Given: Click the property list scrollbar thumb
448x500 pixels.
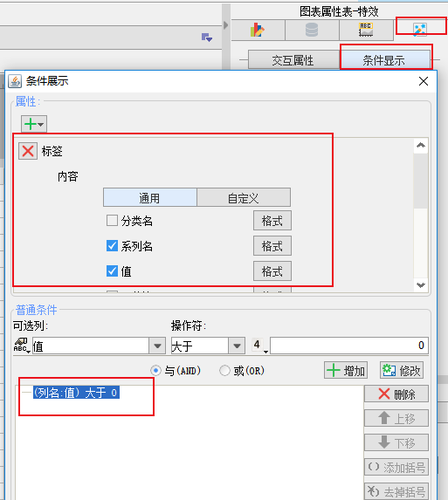Looking at the screenshot, I should (421, 182).
